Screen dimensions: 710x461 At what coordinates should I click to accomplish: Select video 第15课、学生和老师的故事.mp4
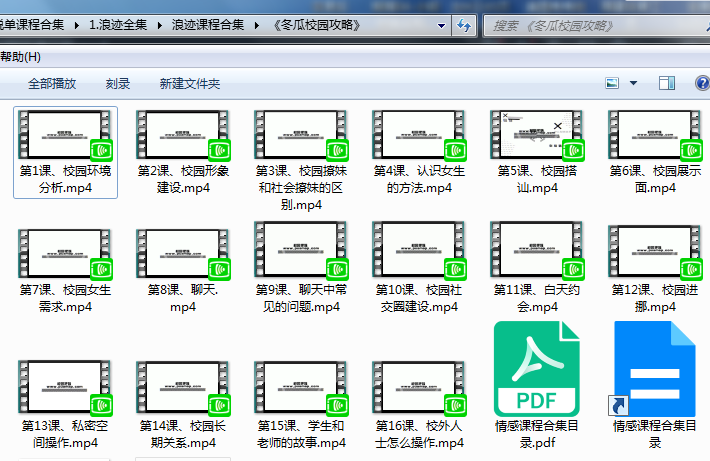[x=301, y=405]
